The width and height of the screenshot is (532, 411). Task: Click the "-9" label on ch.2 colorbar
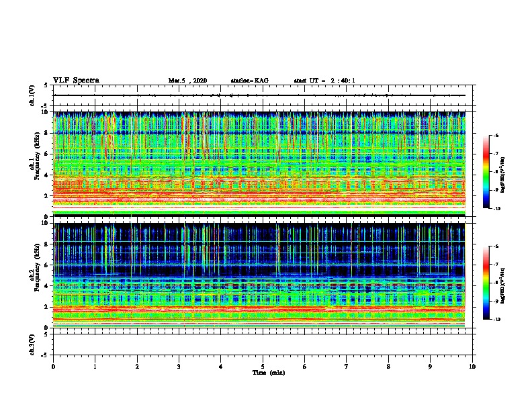pyautogui.click(x=496, y=301)
